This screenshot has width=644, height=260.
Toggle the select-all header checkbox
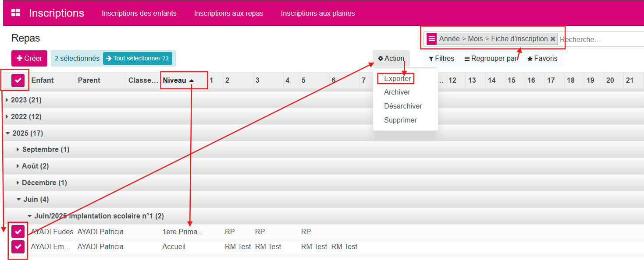pos(18,80)
